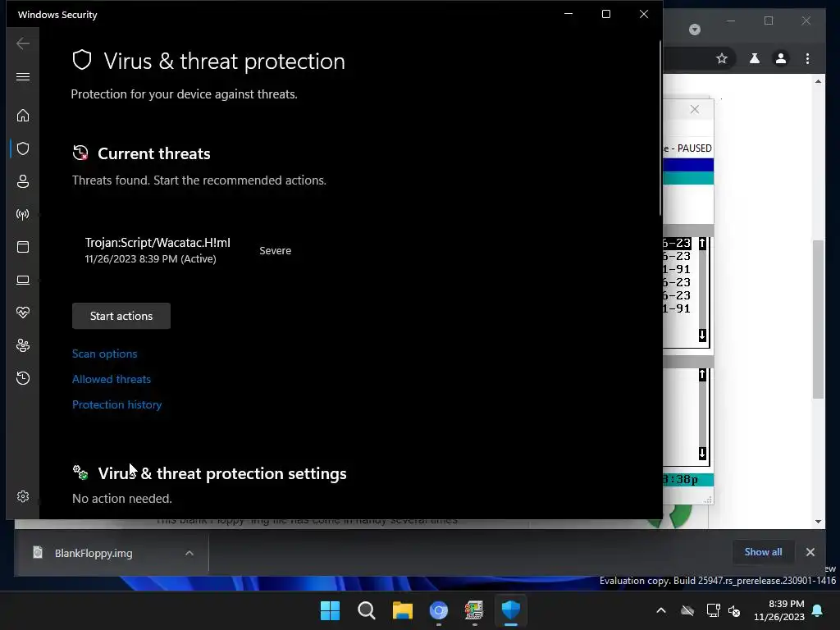Select the Trojan:Script/Wacatac.H!ml threat entry
The height and width of the screenshot is (630, 840).
click(157, 250)
